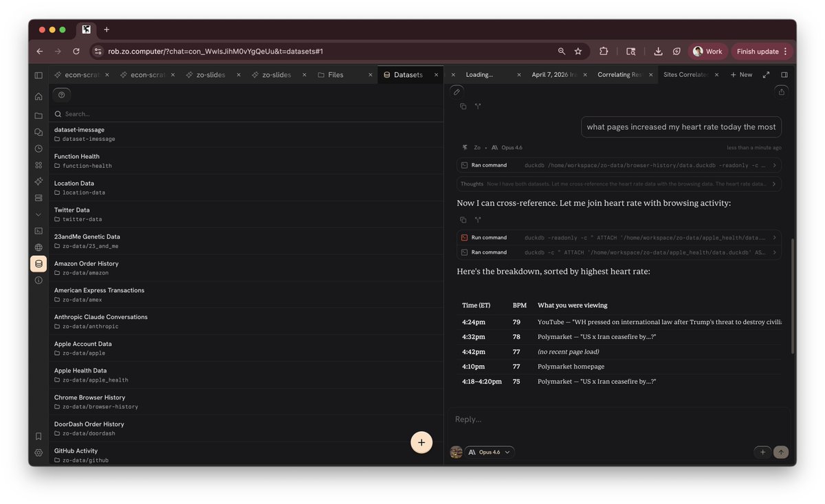Open the globe icon in sidebar
The image size is (825, 504).
[38, 248]
